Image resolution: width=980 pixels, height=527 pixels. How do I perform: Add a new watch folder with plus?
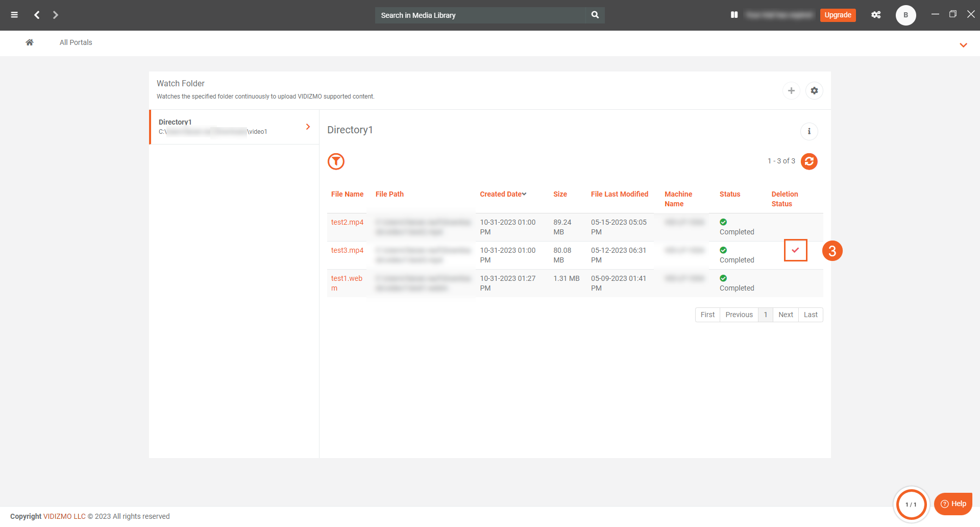[791, 90]
